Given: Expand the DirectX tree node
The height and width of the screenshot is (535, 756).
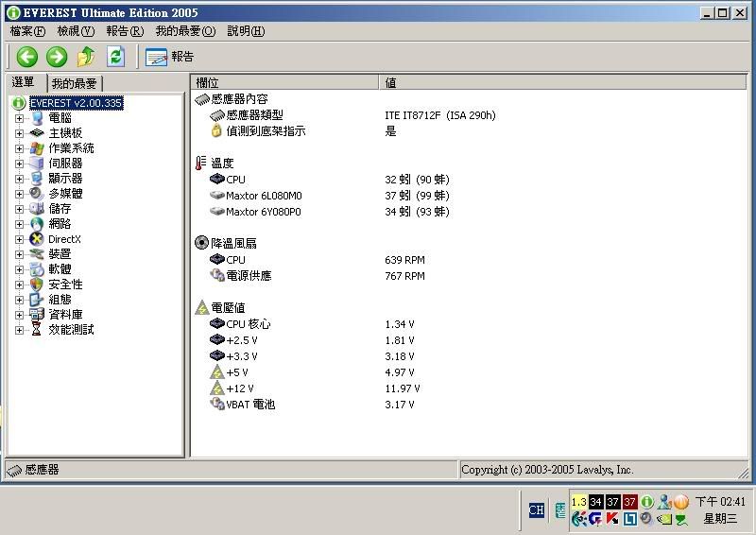Looking at the screenshot, I should 19,239.
